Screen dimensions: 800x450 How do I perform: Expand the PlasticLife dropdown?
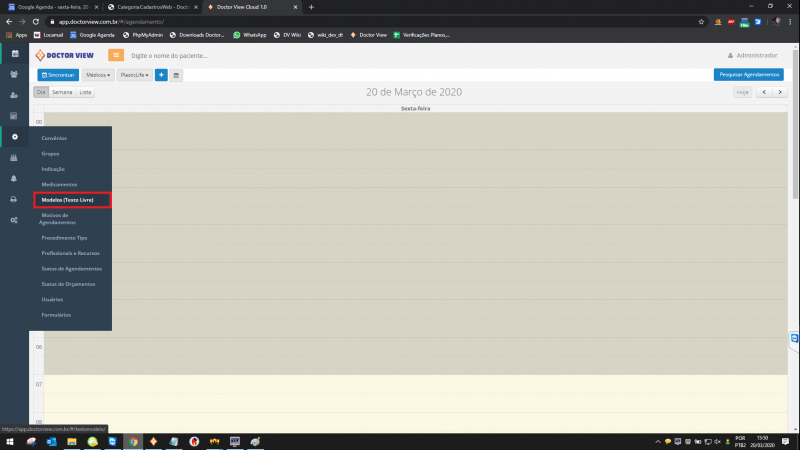pos(134,75)
